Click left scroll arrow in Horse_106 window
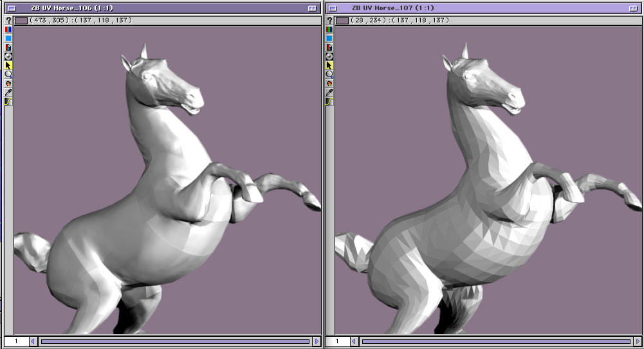This screenshot has width=644, height=349. [33, 341]
